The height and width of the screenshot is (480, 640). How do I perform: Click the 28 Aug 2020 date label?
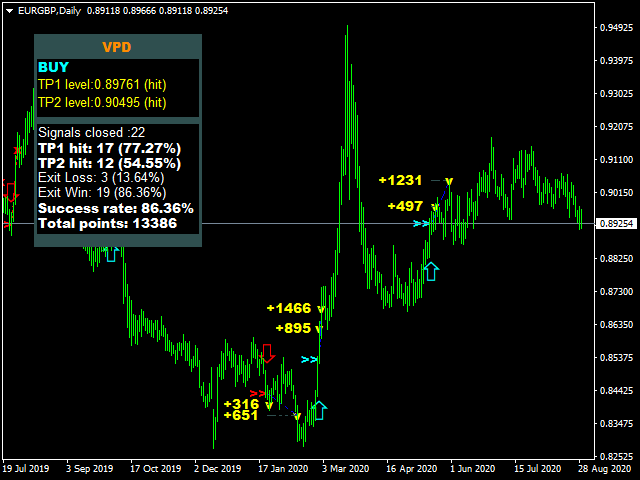click(x=604, y=469)
